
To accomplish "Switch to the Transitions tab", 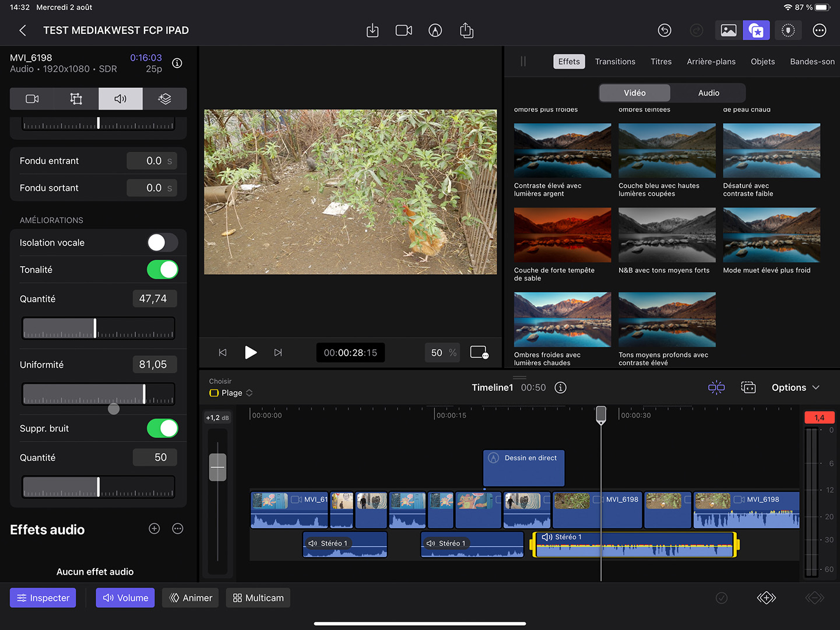I will pyautogui.click(x=615, y=61).
